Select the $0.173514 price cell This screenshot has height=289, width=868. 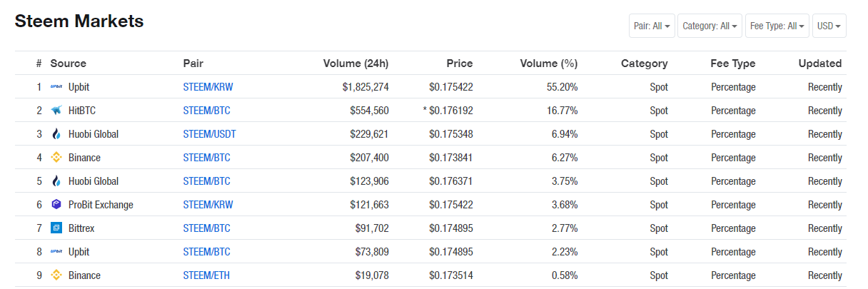coord(451,275)
